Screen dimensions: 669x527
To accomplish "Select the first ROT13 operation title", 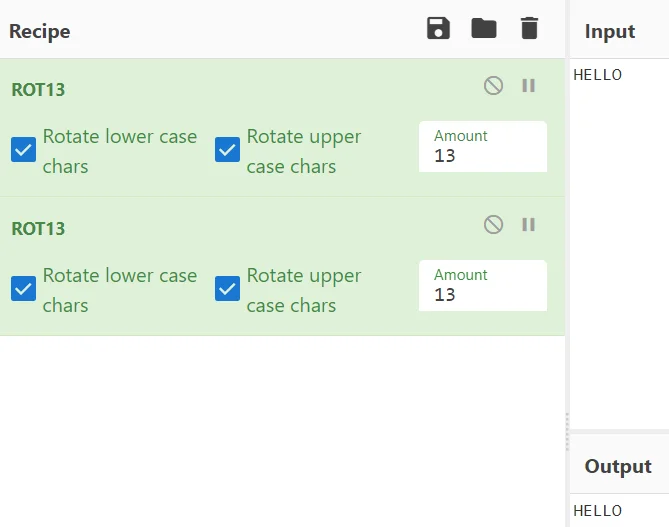I will 38,89.
